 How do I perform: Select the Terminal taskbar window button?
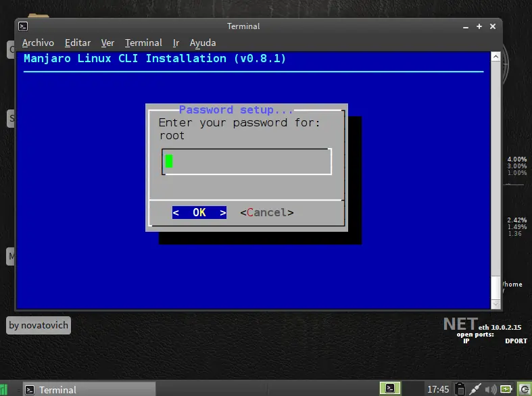point(89,389)
